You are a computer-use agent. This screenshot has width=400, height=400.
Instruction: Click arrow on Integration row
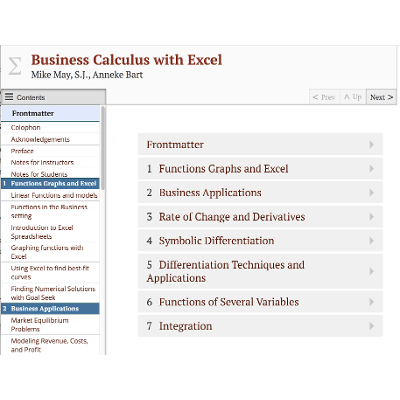[371, 326]
